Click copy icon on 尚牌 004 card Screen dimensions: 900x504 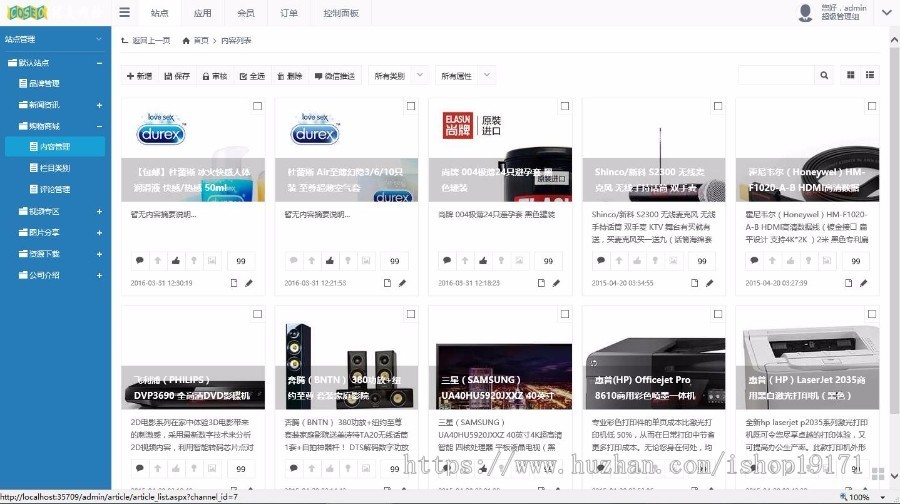pos(541,283)
